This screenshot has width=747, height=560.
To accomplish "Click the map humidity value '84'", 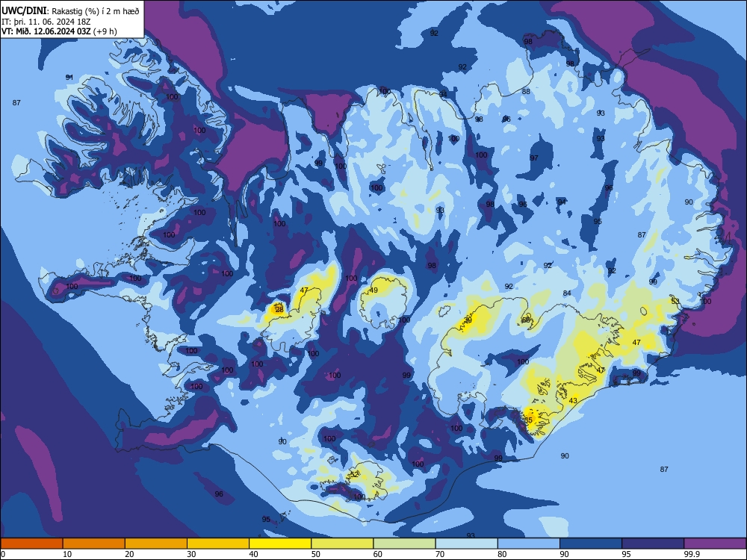I will pyautogui.click(x=567, y=293).
